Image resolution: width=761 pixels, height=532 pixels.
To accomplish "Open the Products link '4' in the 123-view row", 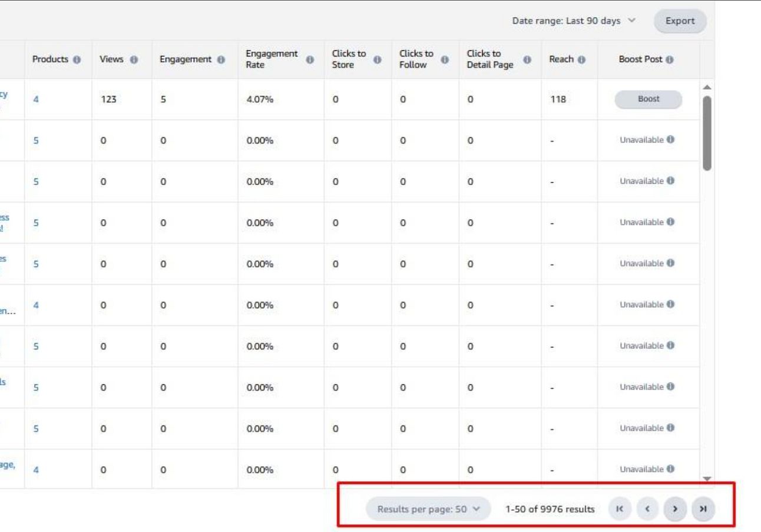I will [x=36, y=99].
